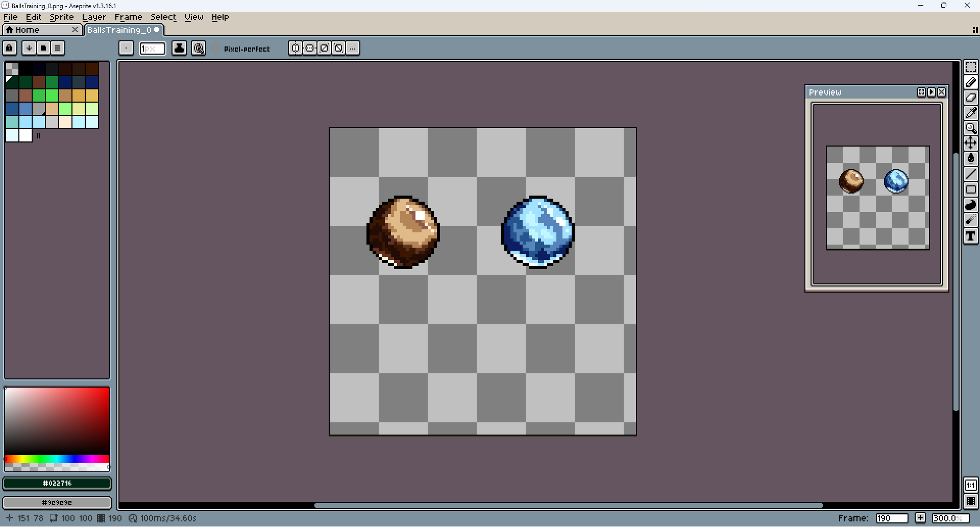Click the Frame number input field

pyautogui.click(x=891, y=518)
